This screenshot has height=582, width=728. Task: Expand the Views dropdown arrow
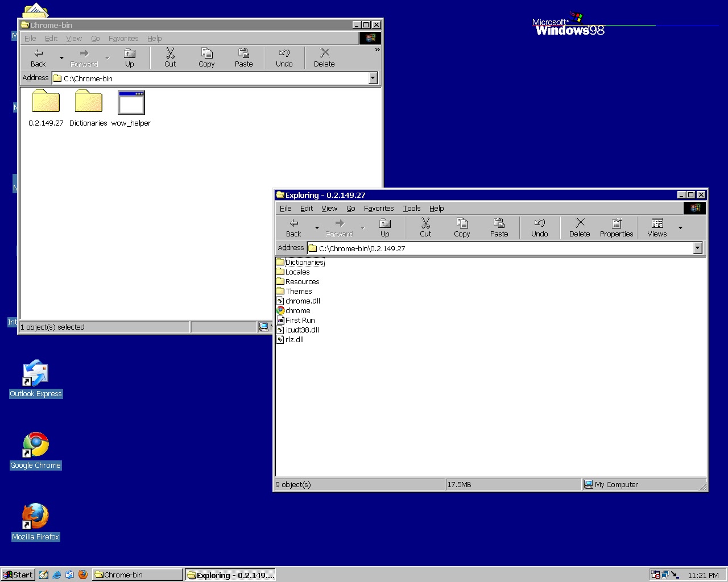680,228
